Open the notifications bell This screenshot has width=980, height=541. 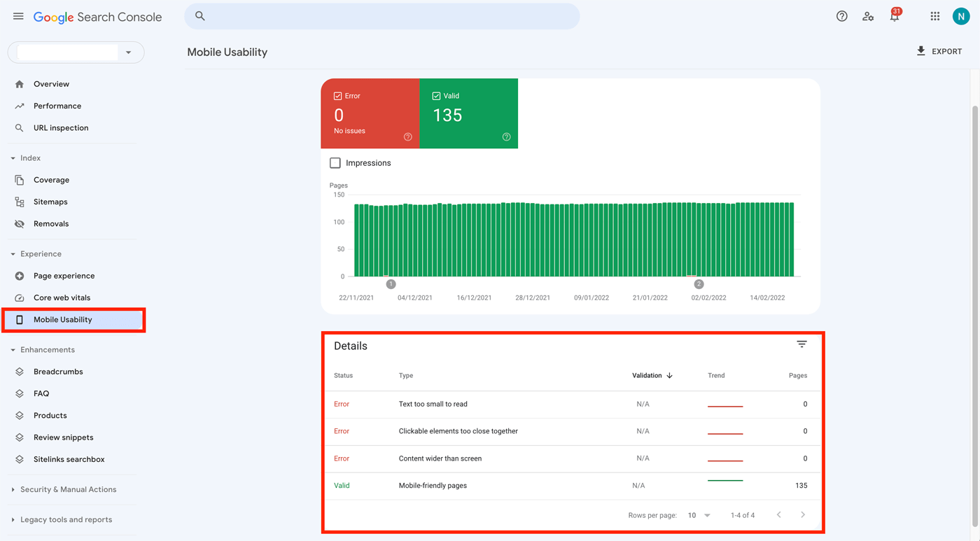[894, 17]
